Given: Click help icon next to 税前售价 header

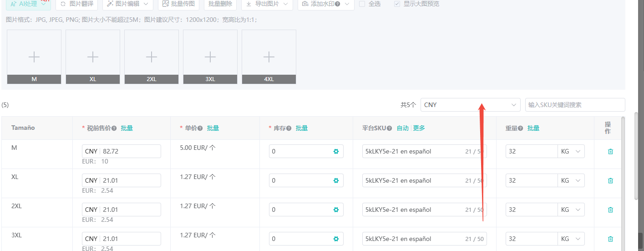Looking at the screenshot, I should (x=114, y=128).
